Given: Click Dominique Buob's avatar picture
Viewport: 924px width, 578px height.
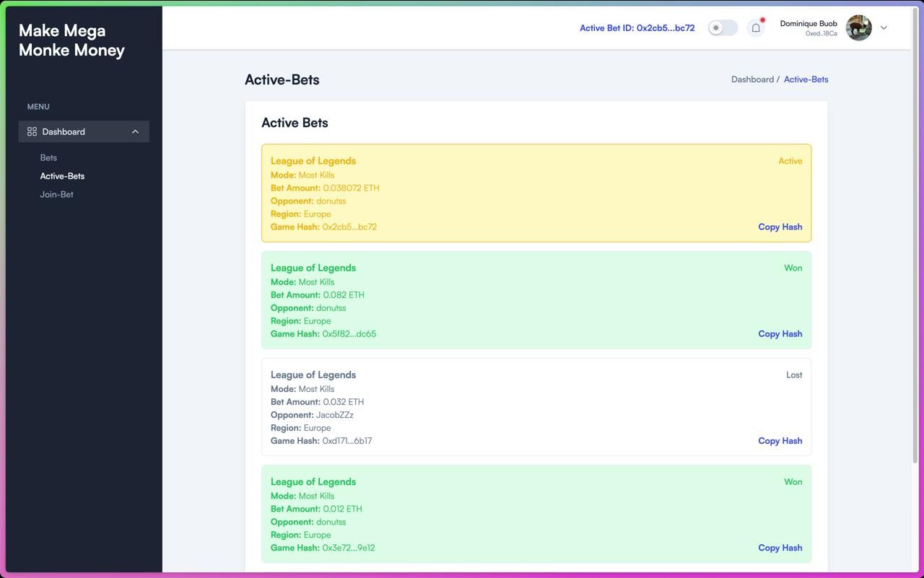Looking at the screenshot, I should click(859, 28).
